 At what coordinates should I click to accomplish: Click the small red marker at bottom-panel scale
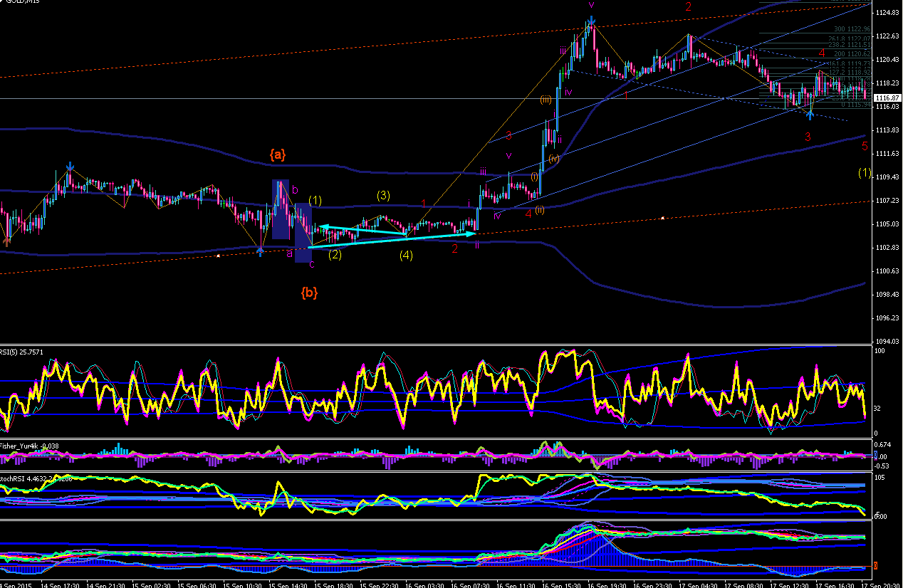(877, 567)
